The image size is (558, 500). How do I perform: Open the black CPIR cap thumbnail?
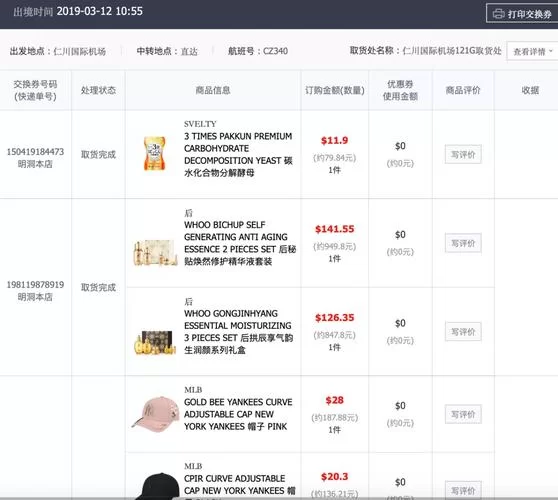point(158,486)
